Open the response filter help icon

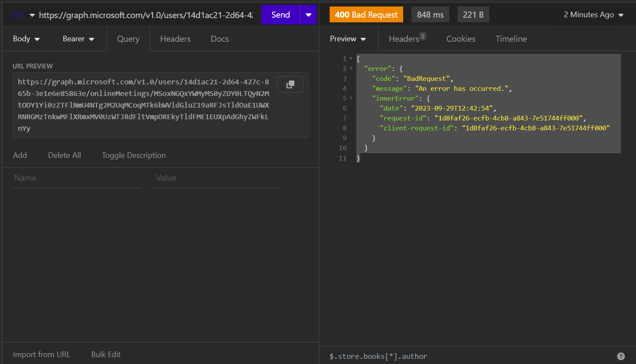click(621, 356)
